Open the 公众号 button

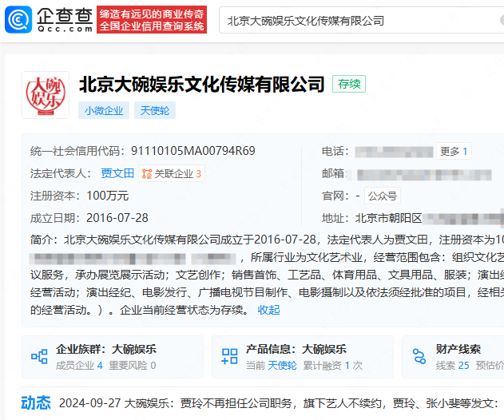tap(383, 196)
